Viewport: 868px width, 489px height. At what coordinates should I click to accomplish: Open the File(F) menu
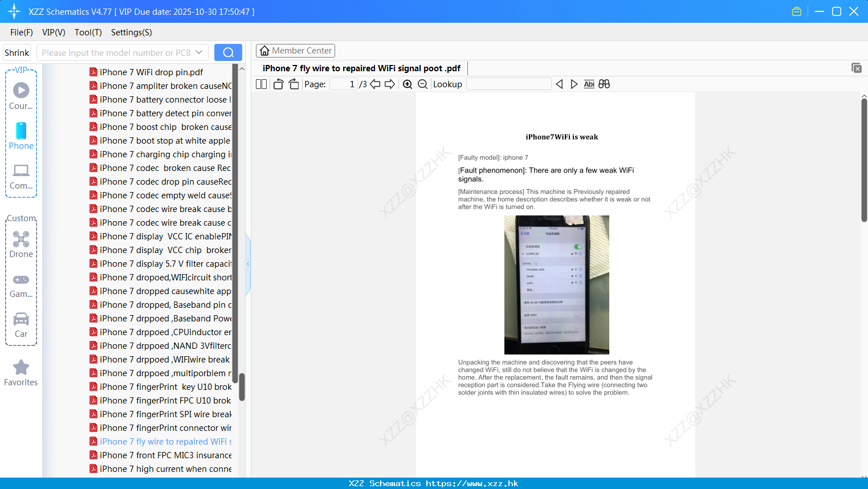(22, 32)
